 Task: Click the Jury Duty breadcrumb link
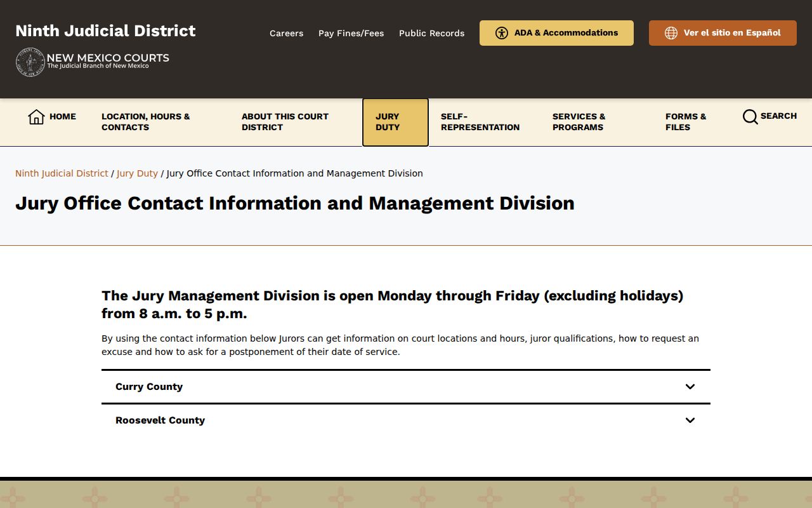[137, 173]
